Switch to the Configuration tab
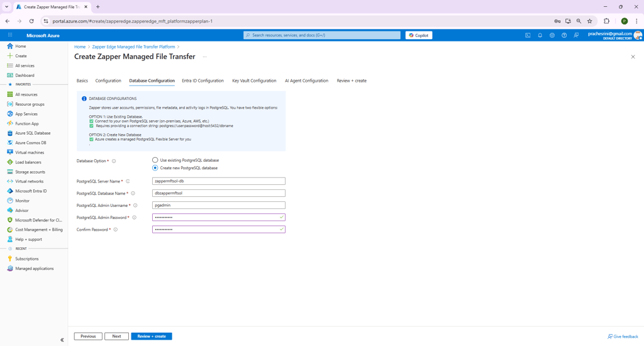This screenshot has height=346, width=644. pyautogui.click(x=108, y=81)
